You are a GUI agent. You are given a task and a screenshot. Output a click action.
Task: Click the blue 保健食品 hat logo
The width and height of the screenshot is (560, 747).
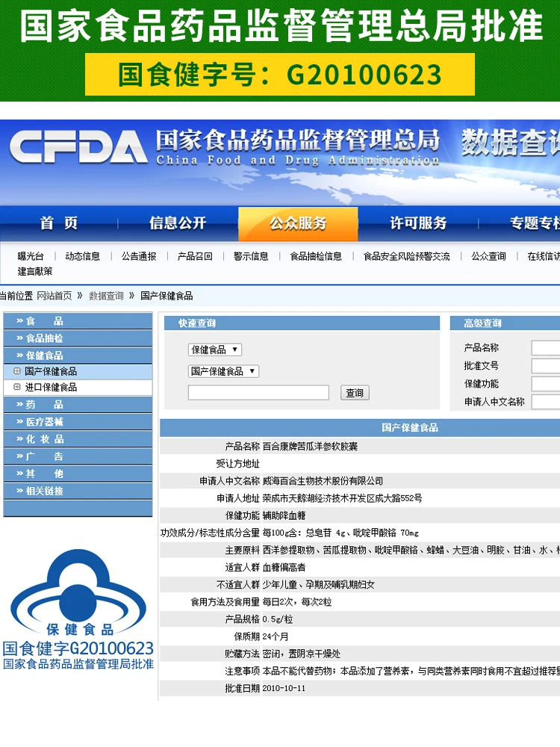pos(78,592)
